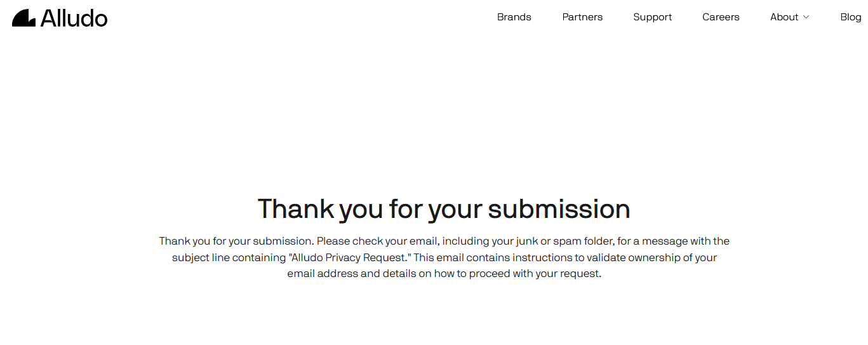Click the word 'submission' in the heading
This screenshot has height=345, width=868.
(x=559, y=209)
